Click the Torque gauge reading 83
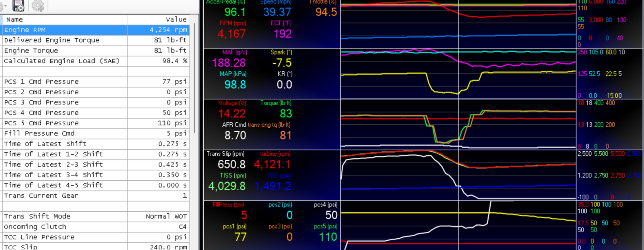This screenshot has width=644, height=250. pos(286,114)
